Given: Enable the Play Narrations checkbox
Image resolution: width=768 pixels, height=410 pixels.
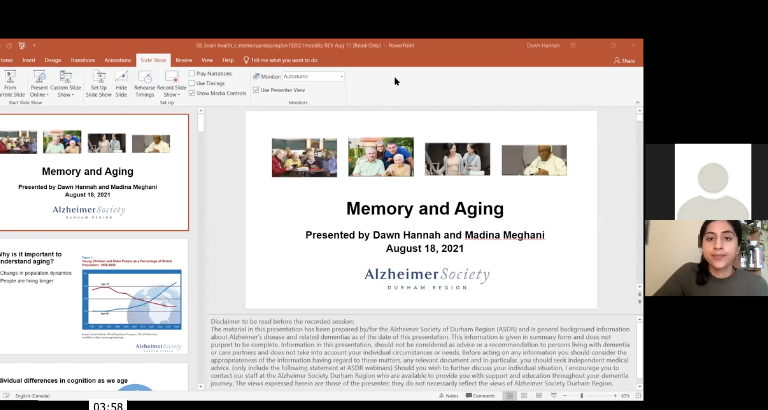Looking at the screenshot, I should 192,73.
